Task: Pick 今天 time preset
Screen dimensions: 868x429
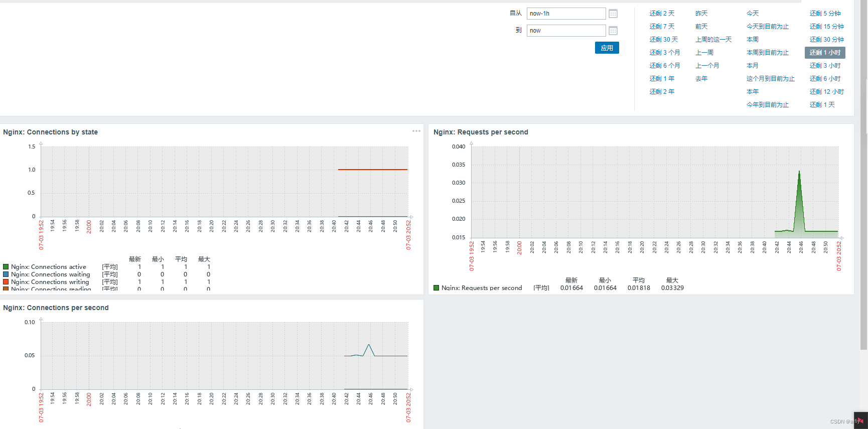Action: [x=753, y=14]
